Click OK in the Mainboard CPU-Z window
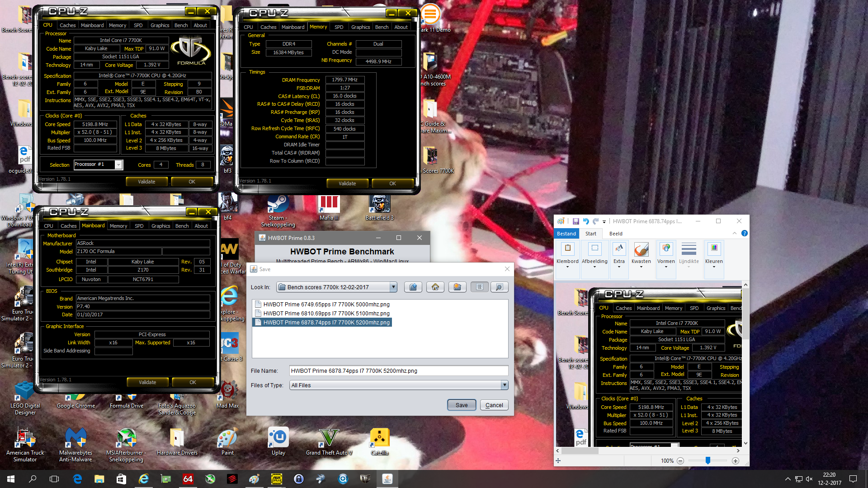Image resolution: width=868 pixels, height=488 pixels. click(193, 382)
